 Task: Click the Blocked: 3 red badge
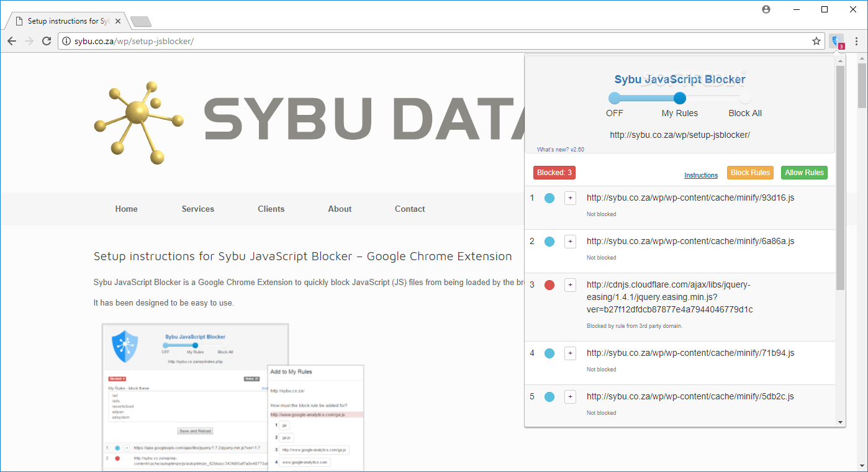(x=554, y=173)
